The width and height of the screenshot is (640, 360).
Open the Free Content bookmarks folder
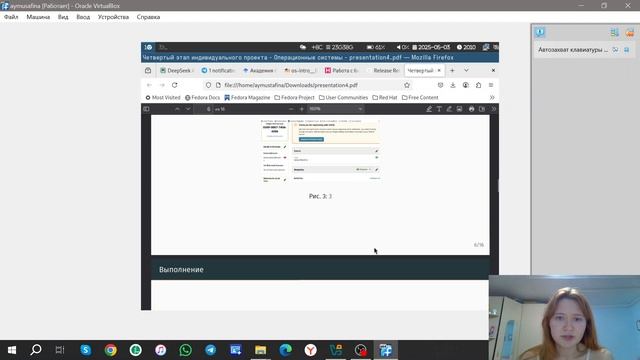[420, 98]
